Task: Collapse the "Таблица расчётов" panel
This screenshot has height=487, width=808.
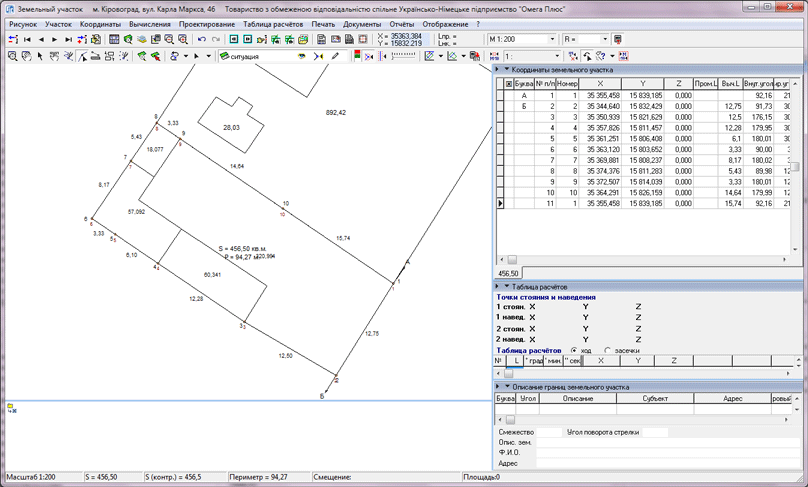Action: [506, 287]
